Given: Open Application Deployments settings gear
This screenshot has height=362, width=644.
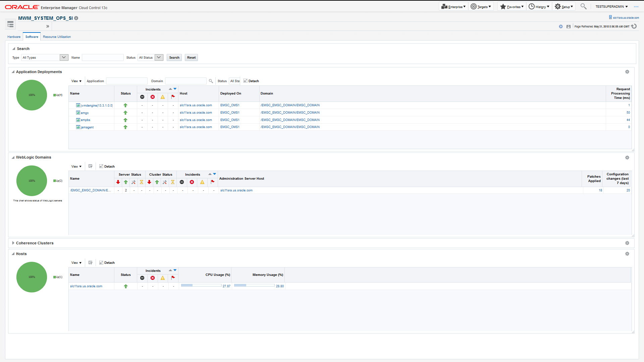Looking at the screenshot, I should [x=627, y=72].
